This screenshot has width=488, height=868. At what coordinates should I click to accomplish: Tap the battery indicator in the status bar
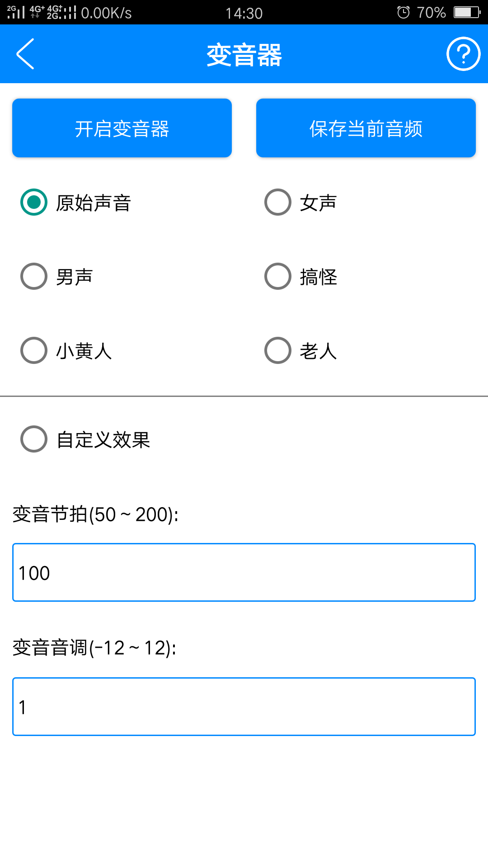point(465,12)
